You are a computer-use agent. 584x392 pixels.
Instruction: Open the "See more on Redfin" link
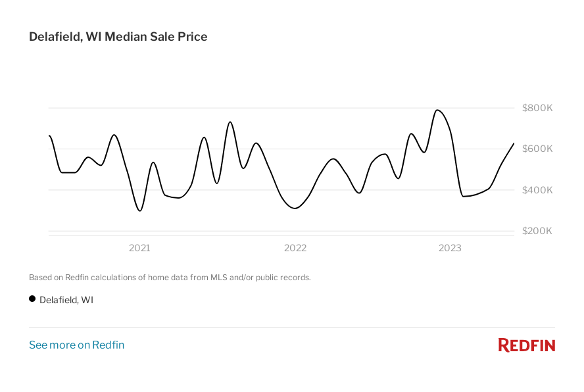point(76,345)
